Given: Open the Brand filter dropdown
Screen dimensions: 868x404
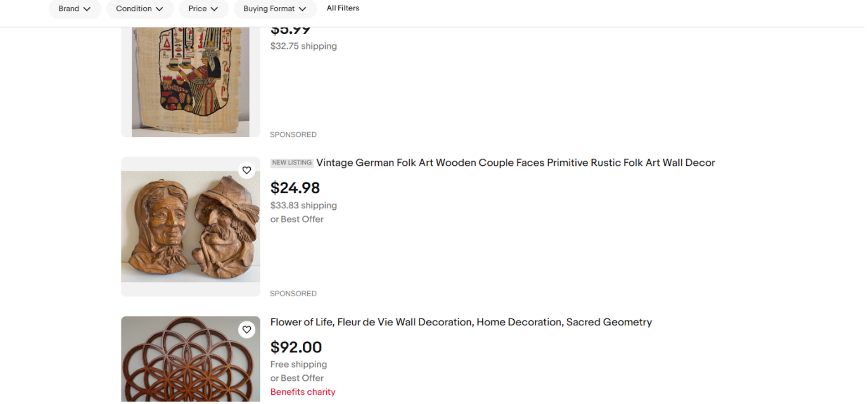Looking at the screenshot, I should pos(74,9).
